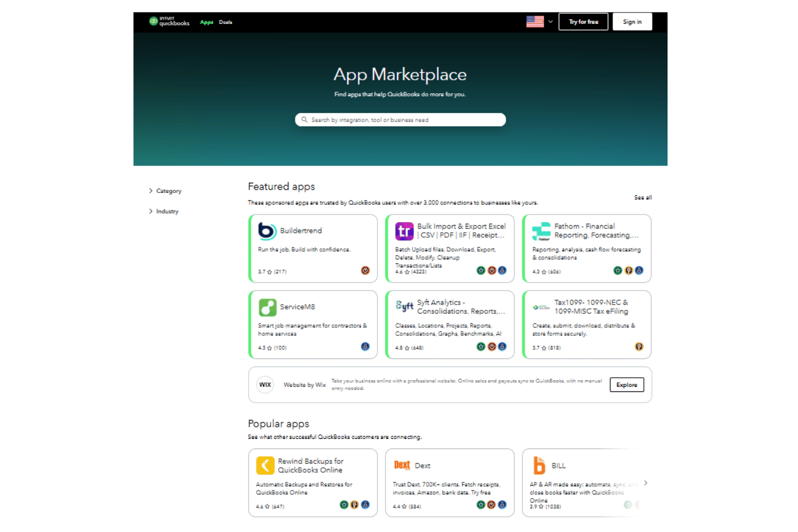This screenshot has height=532, width=798.
Task: Click the orange clock badge on Buildertrend card
Action: (365, 271)
